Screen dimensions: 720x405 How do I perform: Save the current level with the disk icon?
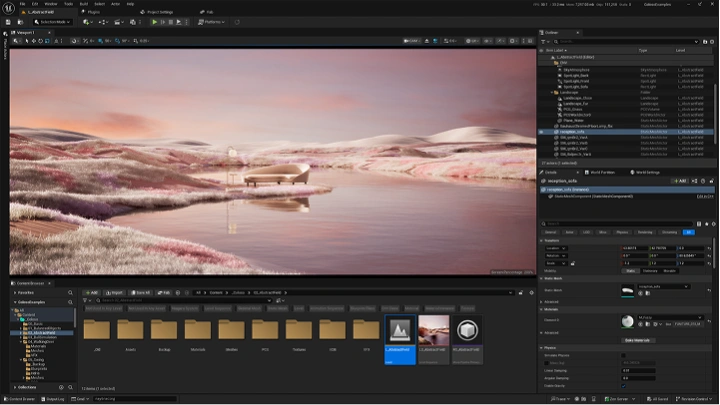click(8, 22)
